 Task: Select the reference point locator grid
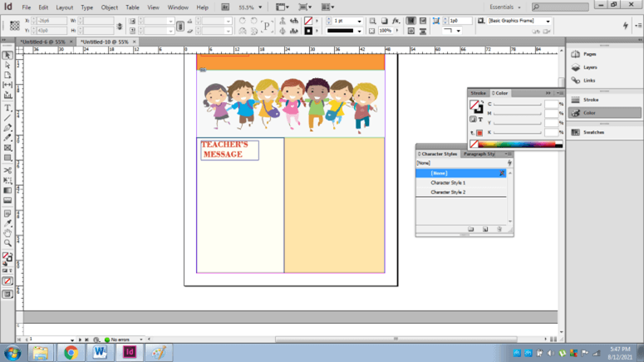coord(14,26)
